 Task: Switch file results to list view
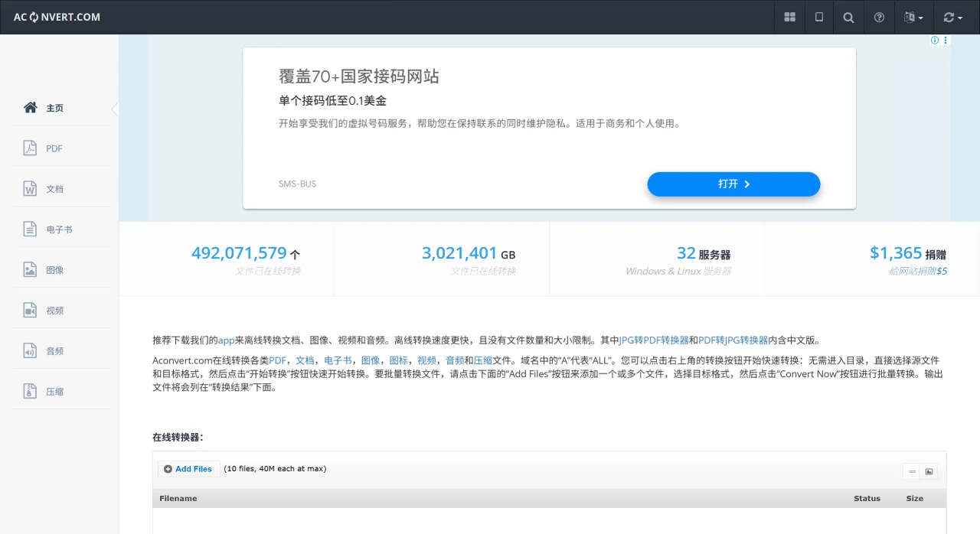click(913, 471)
